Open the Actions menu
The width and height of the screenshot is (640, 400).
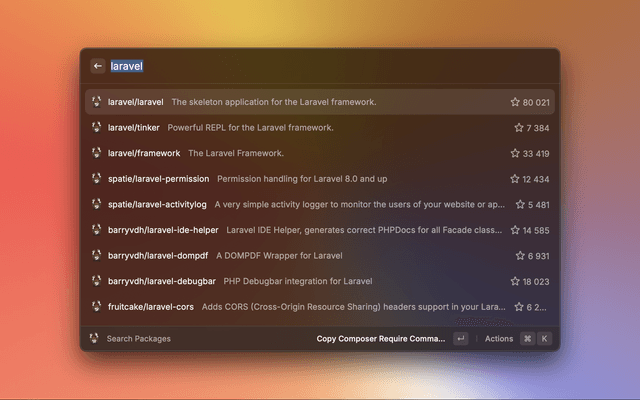pos(499,339)
